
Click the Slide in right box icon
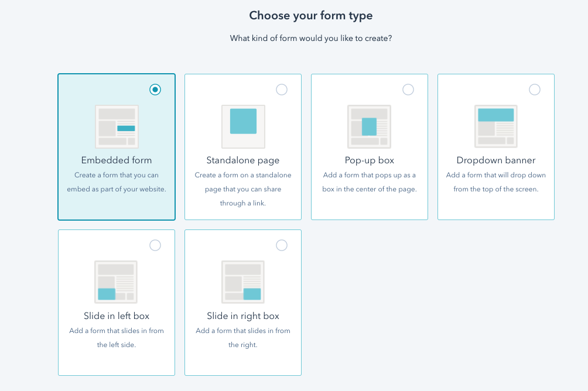pos(243,282)
